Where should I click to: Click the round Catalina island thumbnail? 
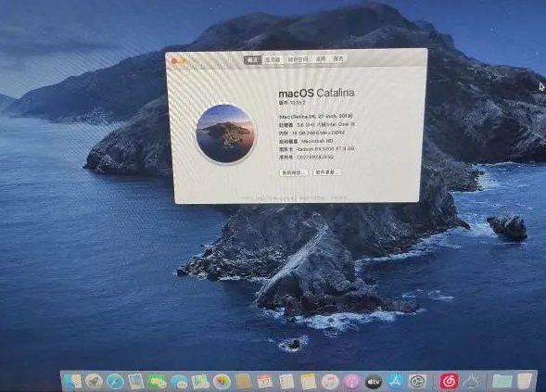click(225, 133)
